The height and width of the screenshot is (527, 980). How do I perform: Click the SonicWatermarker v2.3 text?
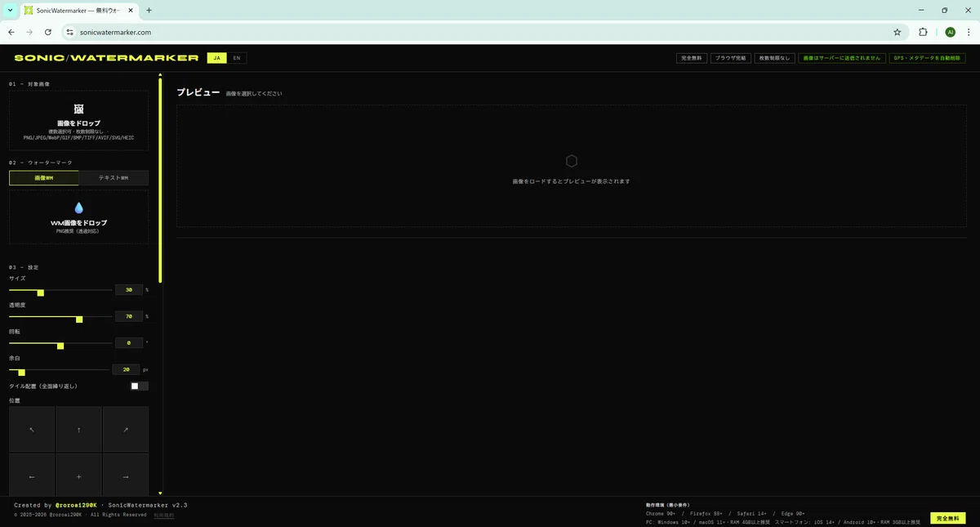pos(148,505)
